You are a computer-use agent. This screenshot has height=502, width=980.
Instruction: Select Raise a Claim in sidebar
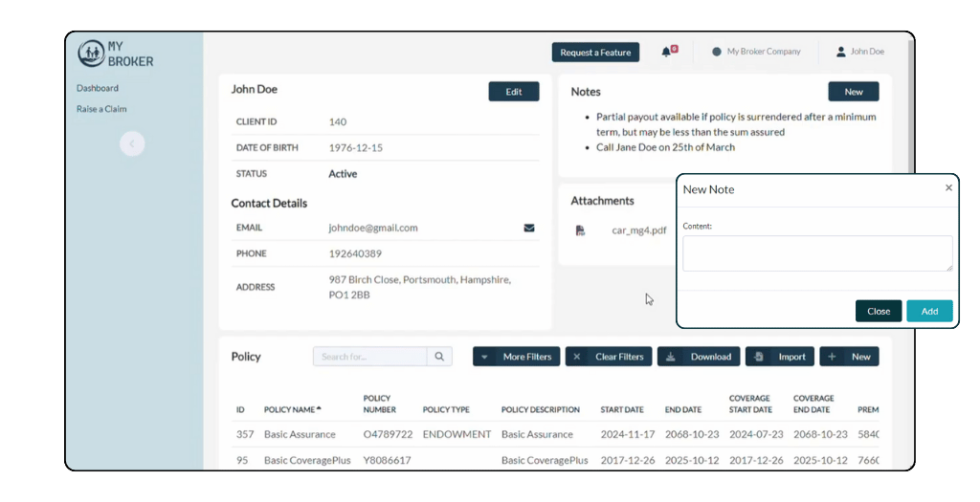pyautogui.click(x=101, y=109)
